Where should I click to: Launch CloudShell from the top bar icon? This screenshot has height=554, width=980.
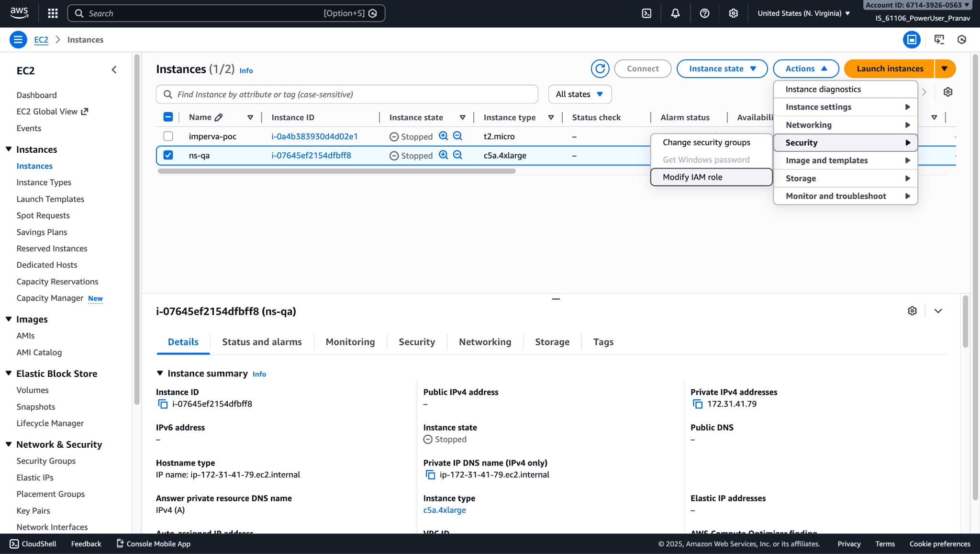[646, 13]
